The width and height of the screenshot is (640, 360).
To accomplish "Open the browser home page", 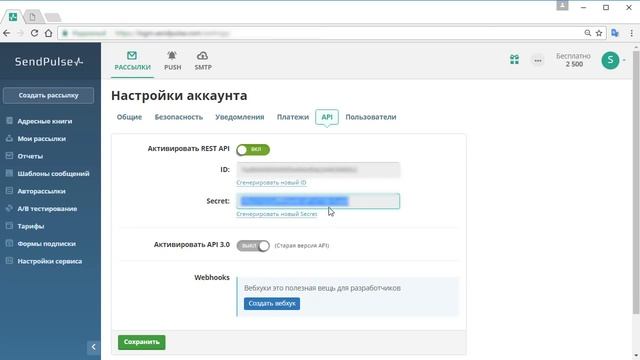I will (48, 33).
